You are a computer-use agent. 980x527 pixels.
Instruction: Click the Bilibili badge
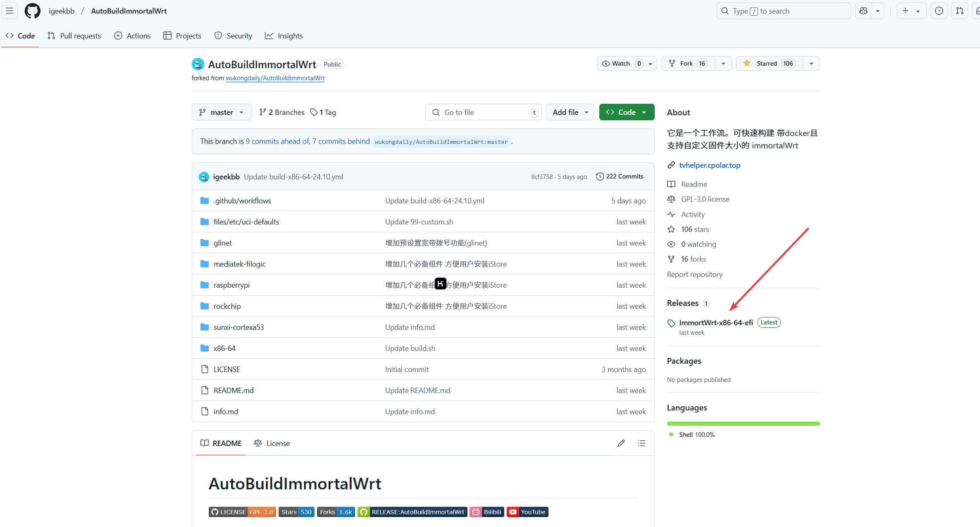pyautogui.click(x=487, y=512)
